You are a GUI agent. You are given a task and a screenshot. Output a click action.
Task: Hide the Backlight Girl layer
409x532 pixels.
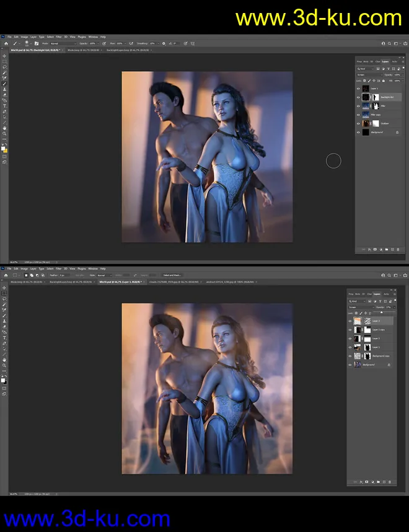358,97
